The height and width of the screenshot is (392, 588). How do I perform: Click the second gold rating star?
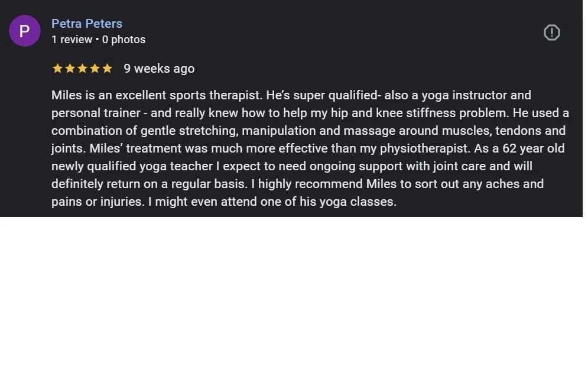pyautogui.click(x=70, y=68)
